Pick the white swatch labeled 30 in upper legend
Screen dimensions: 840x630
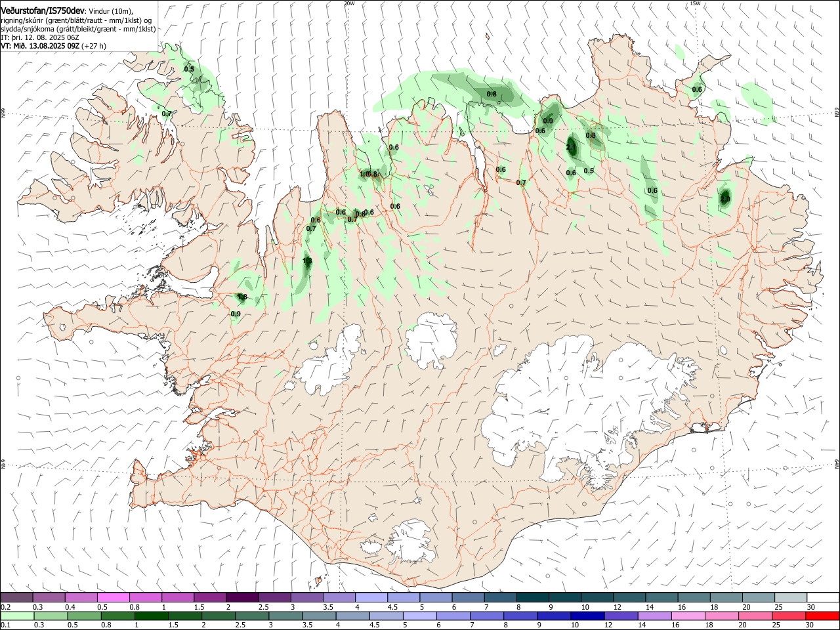tap(822, 597)
